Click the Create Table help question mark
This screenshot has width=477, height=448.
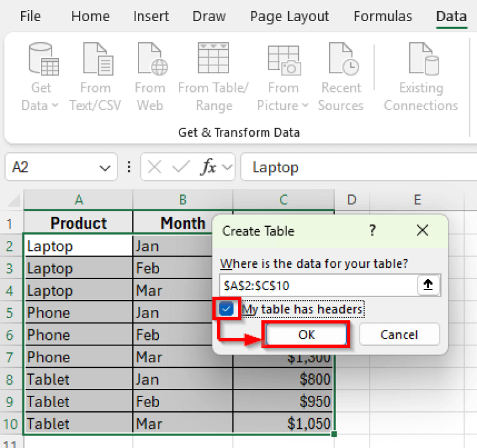tap(373, 231)
